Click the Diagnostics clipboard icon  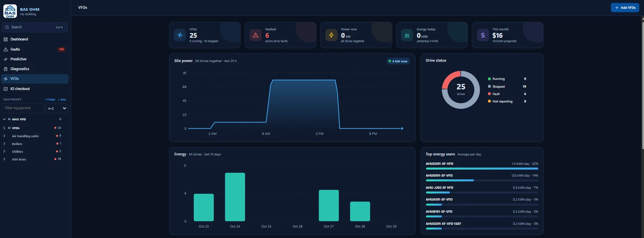click(6, 69)
